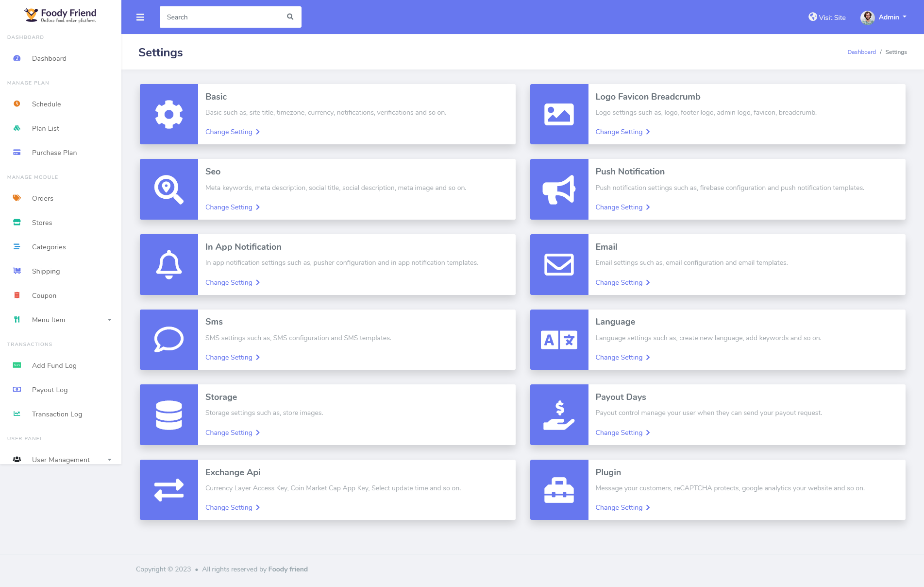Open Change Setting for Basic
The width and height of the screenshot is (924, 587).
tap(233, 132)
